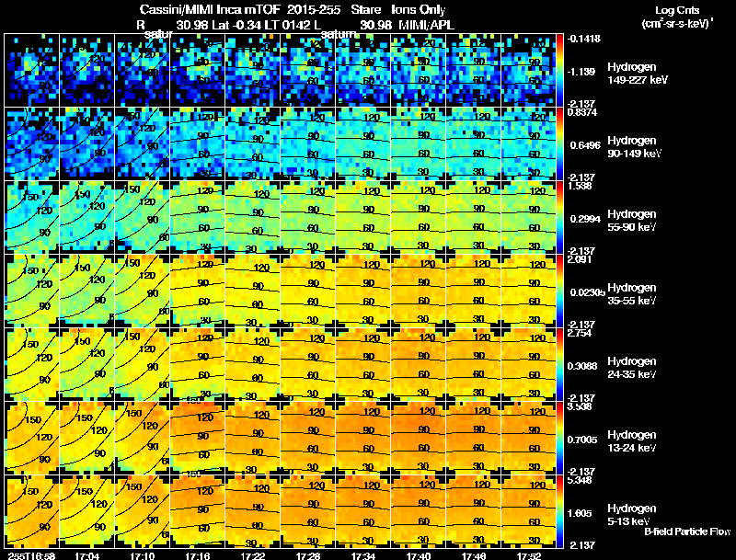Viewport: 736px width, 560px height.
Task: Open the Hydrogen 5-13 keV panel at 255T16:58
Action: [x=32, y=511]
